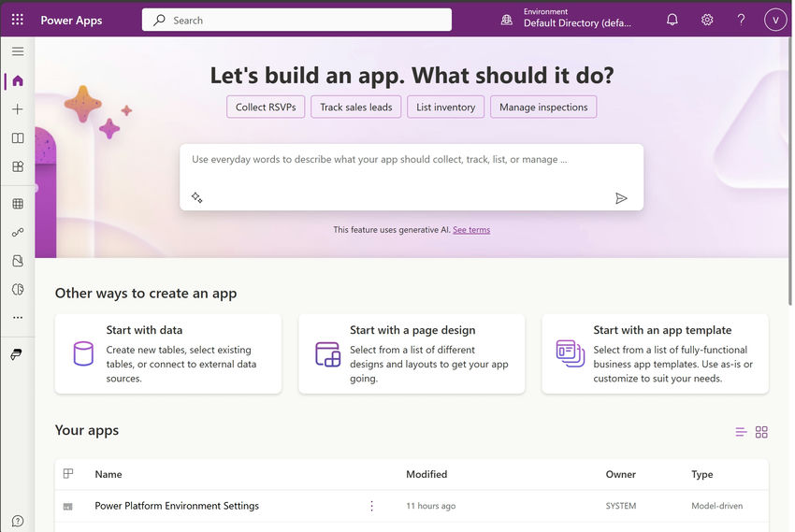The width and height of the screenshot is (795, 532).
Task: Open Tables grid icon in sidebar
Action: 18,204
